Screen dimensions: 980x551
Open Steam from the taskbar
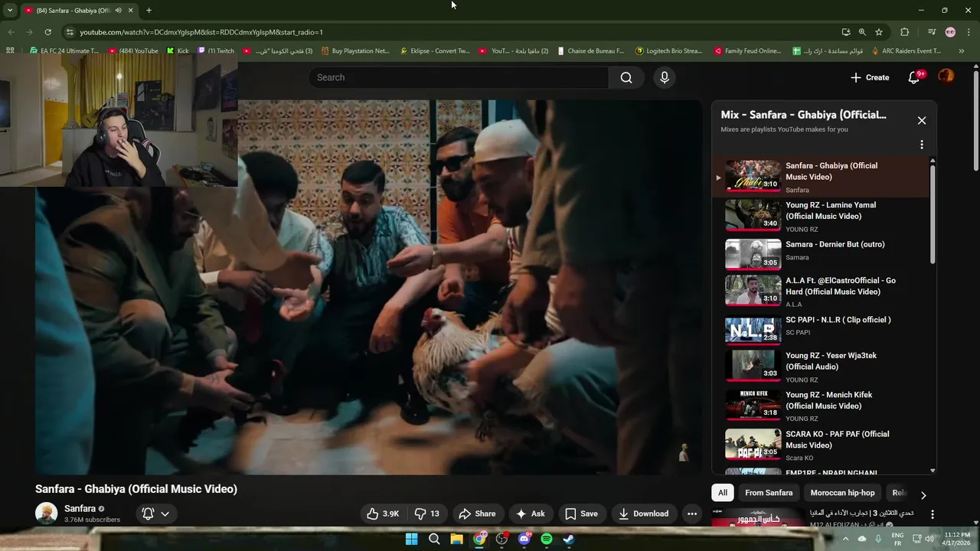569,539
